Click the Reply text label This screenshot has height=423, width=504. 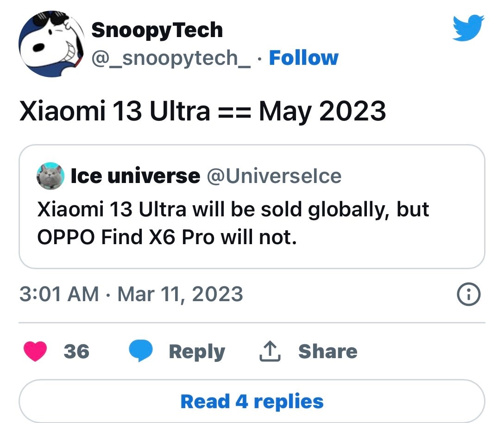coord(197,352)
